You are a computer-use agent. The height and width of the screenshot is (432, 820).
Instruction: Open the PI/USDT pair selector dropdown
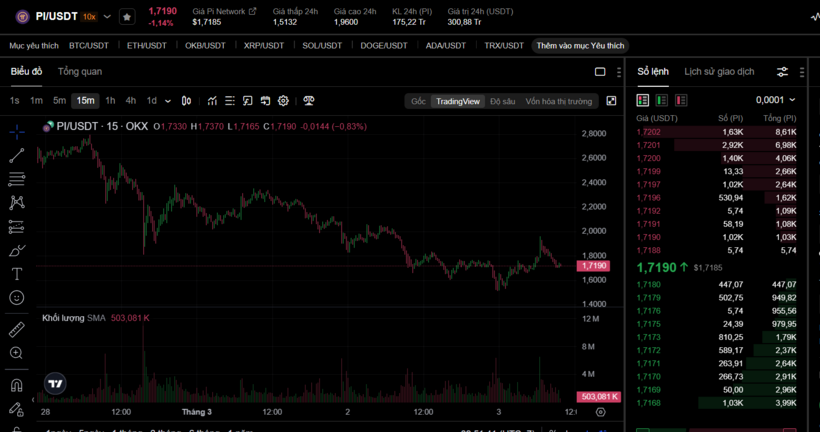[x=107, y=17]
